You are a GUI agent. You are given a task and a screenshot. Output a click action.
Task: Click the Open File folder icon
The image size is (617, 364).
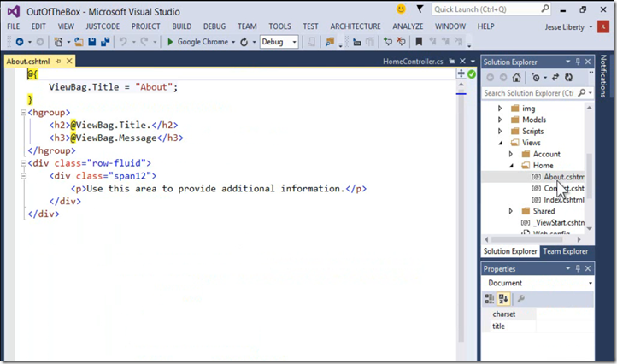tap(79, 42)
